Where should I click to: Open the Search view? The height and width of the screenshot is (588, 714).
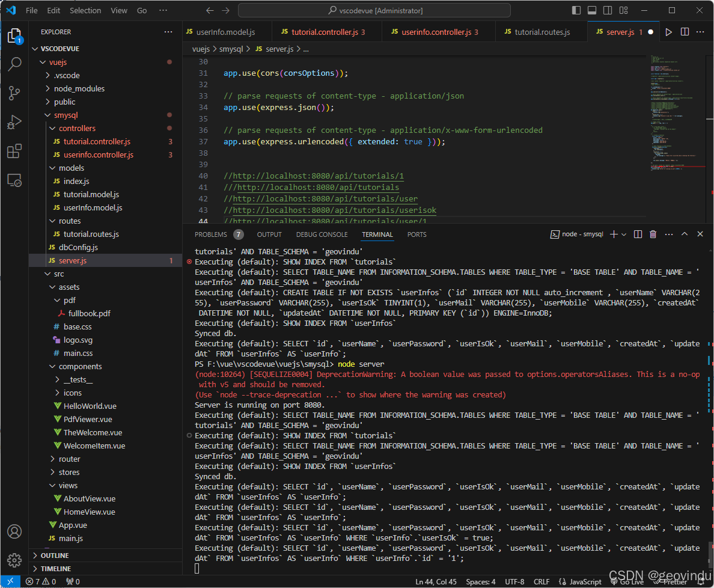click(x=14, y=64)
